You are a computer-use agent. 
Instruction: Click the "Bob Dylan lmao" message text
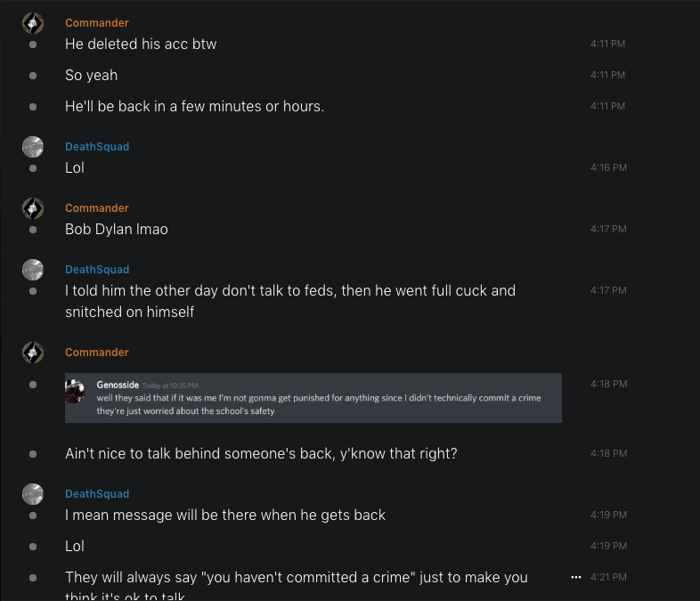tap(117, 229)
